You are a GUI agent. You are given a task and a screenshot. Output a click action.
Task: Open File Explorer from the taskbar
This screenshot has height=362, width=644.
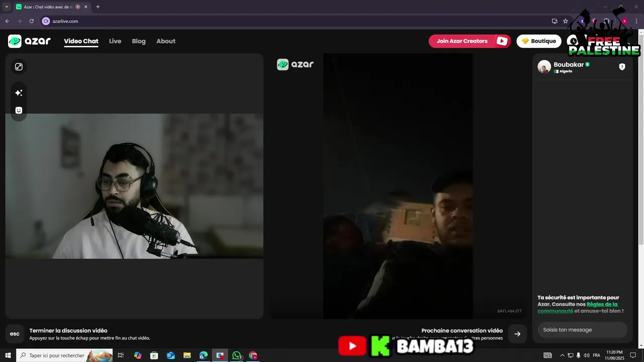click(187, 355)
